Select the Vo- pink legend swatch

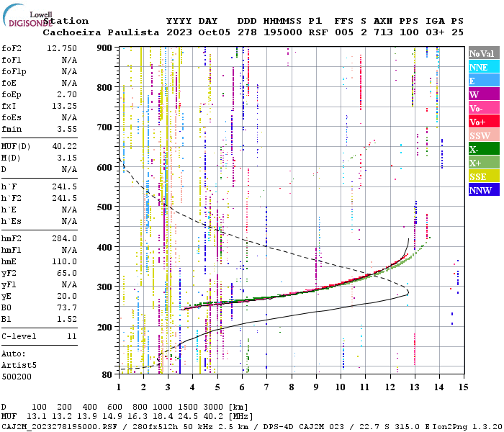pos(484,108)
